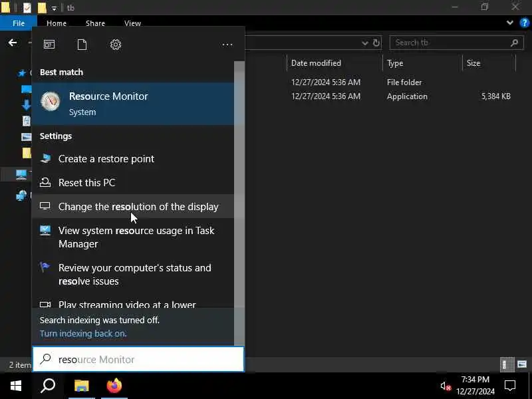Select Network icon in navigation pane
This screenshot has height=399, width=532.
[21, 195]
